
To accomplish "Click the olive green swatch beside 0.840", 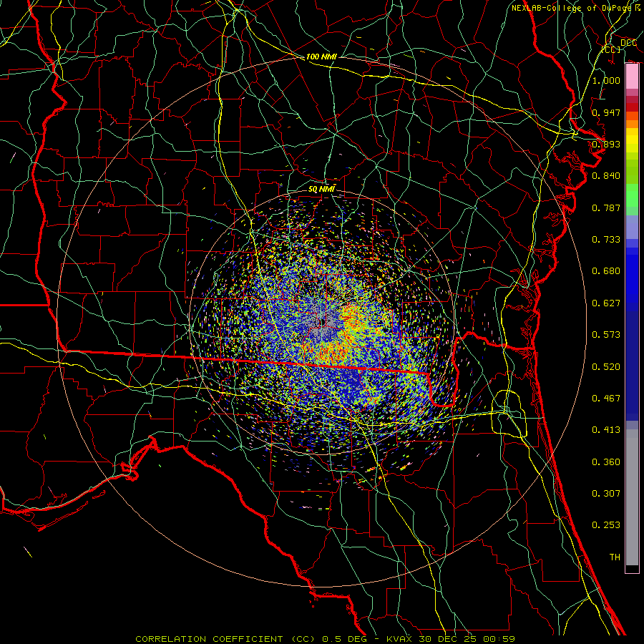I will (632, 172).
